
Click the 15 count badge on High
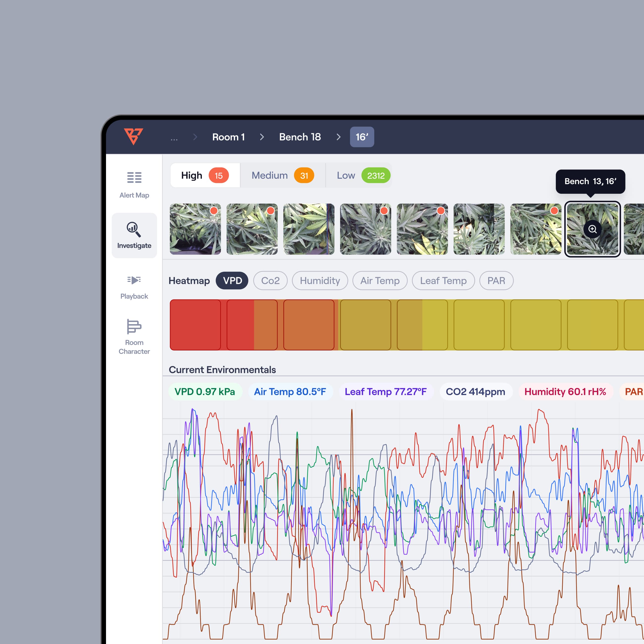point(219,176)
